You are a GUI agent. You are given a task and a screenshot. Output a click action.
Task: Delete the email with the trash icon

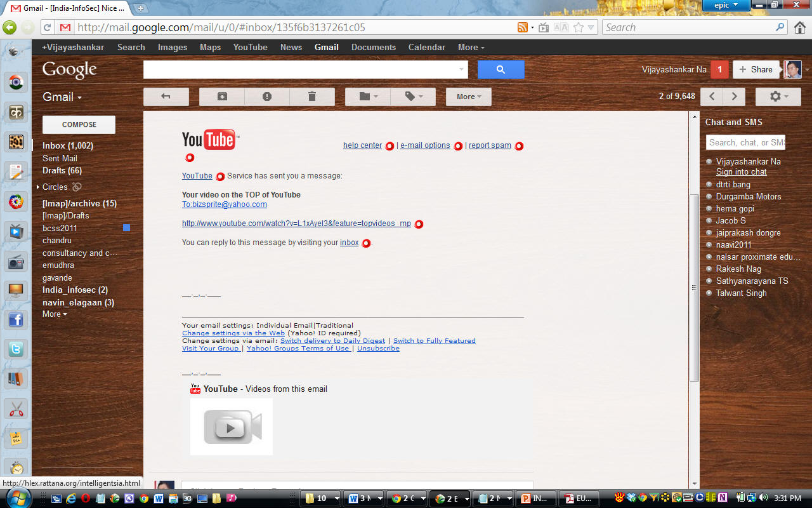click(x=312, y=97)
